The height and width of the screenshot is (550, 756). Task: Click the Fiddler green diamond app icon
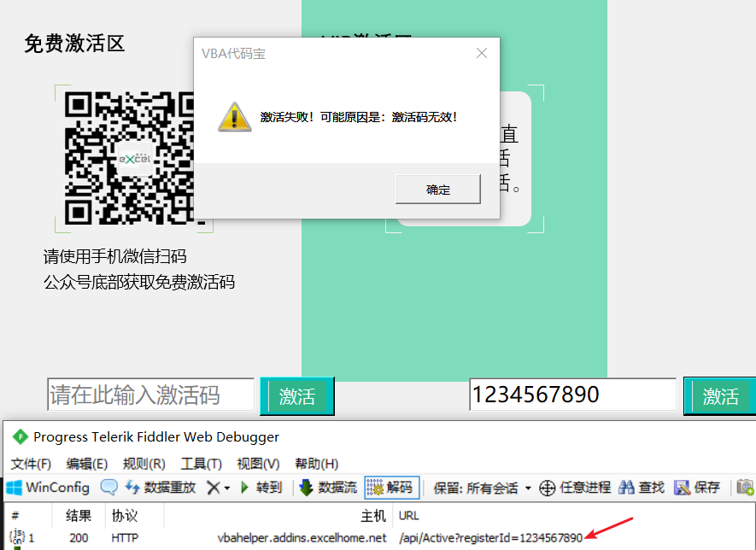tap(21, 436)
